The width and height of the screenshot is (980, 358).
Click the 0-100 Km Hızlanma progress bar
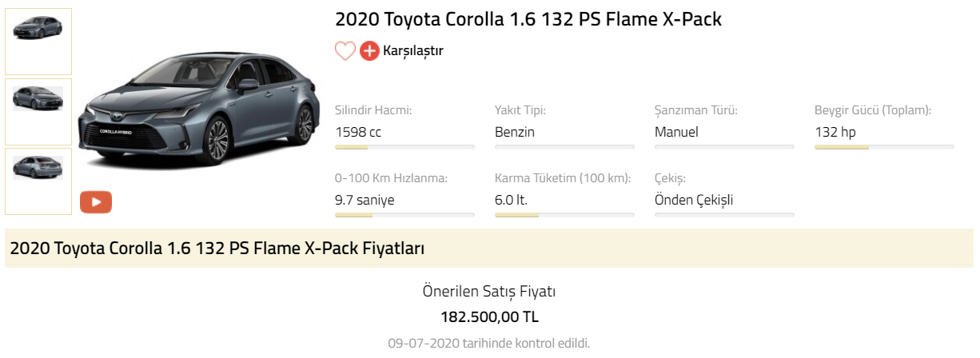point(404,215)
